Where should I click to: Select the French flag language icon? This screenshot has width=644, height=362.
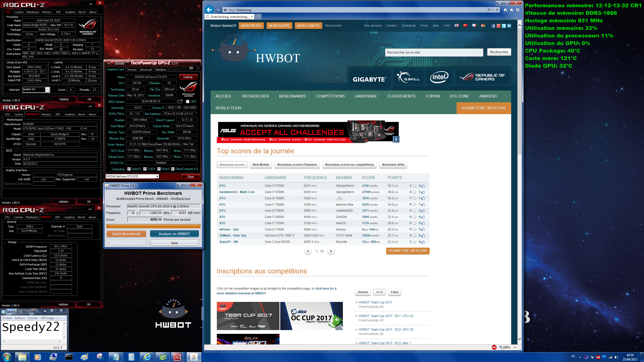click(474, 25)
